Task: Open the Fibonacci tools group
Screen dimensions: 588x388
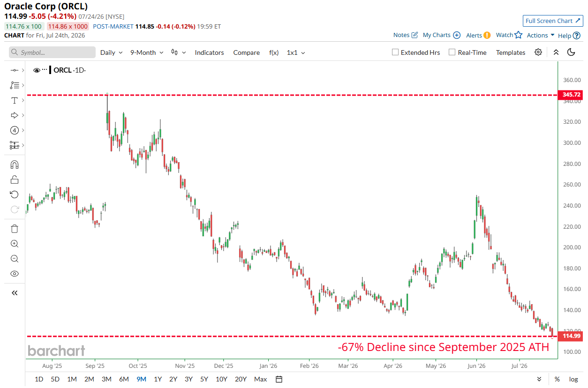Action: [15, 85]
